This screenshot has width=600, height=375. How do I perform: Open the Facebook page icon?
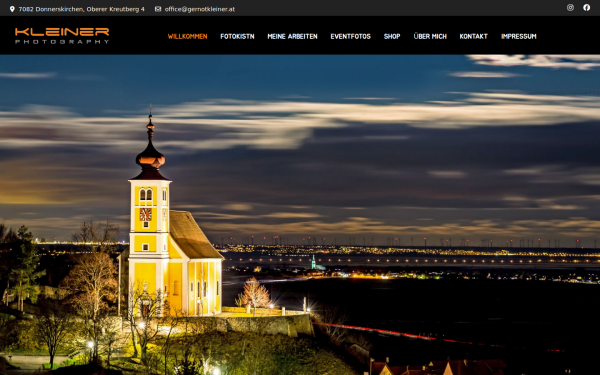pyautogui.click(x=586, y=8)
